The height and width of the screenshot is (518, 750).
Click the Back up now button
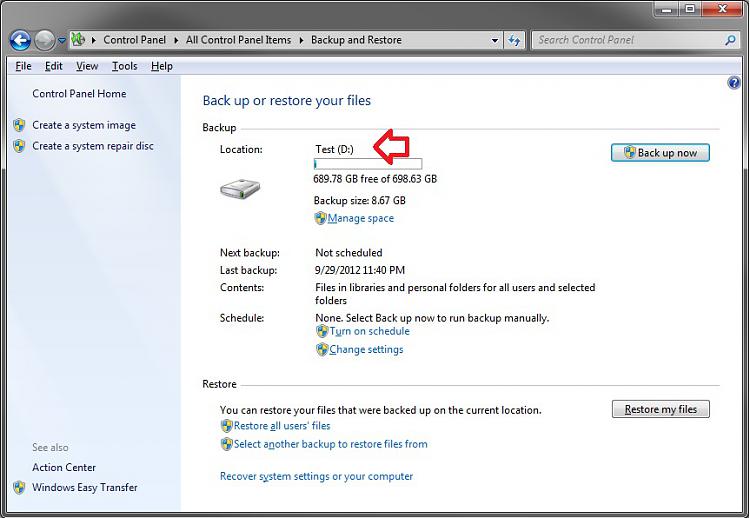(660, 153)
